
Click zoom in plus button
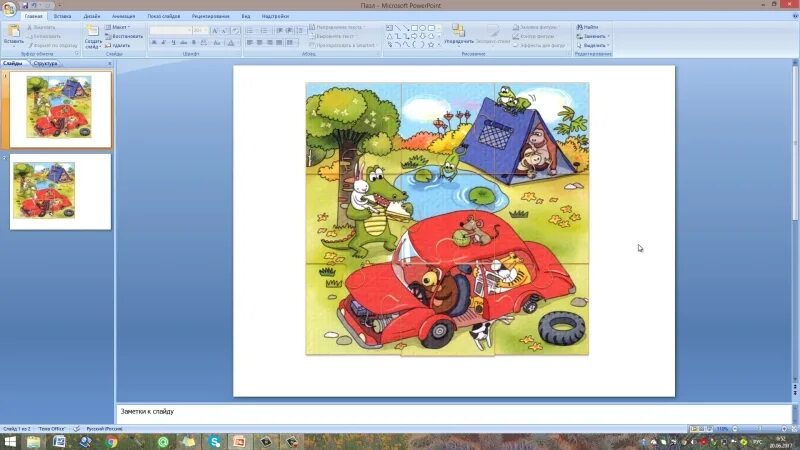click(x=784, y=429)
